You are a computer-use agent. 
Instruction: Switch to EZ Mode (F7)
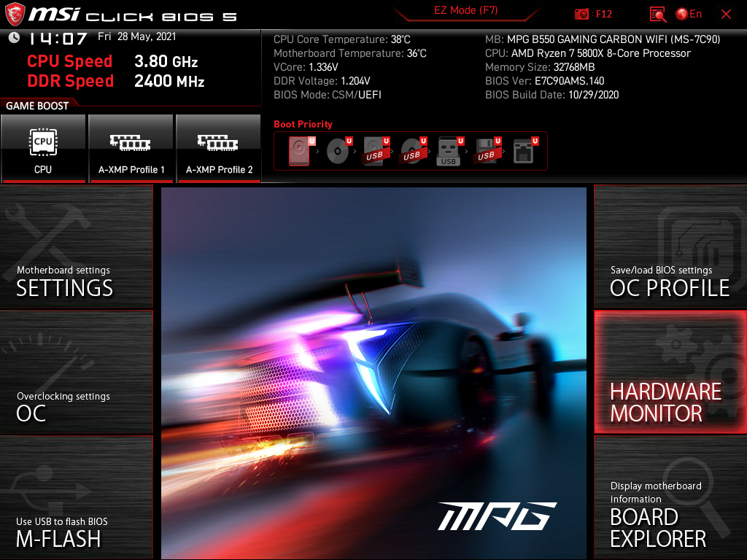click(466, 10)
